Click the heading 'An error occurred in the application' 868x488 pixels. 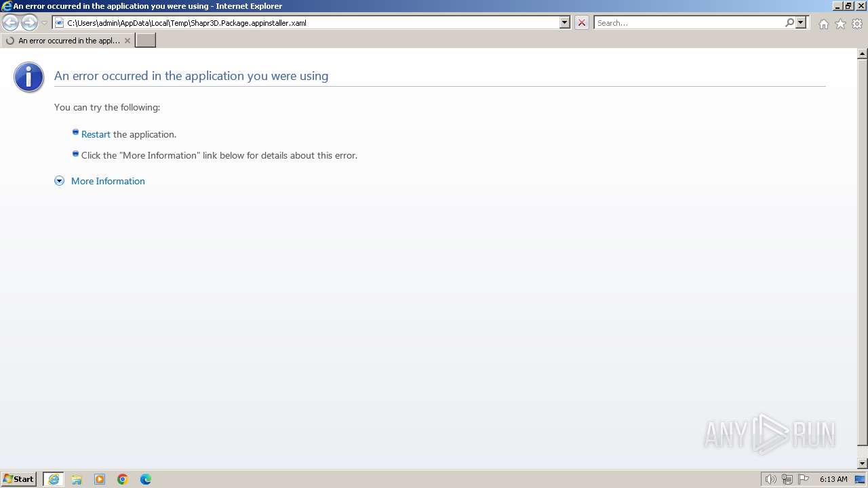click(x=191, y=76)
